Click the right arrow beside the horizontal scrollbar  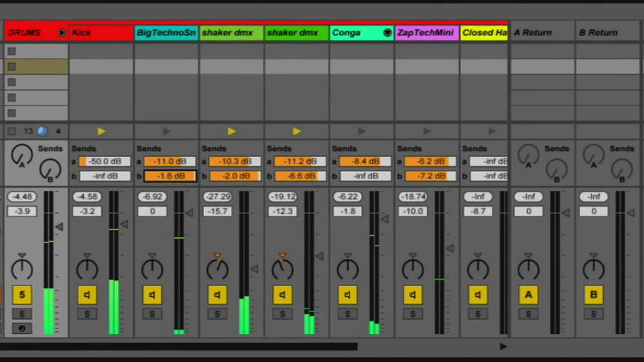[x=503, y=346]
